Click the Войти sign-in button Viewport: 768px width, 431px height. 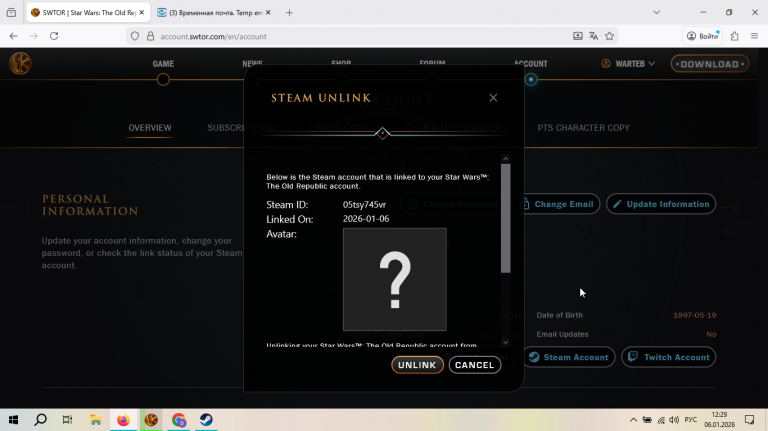pos(702,36)
